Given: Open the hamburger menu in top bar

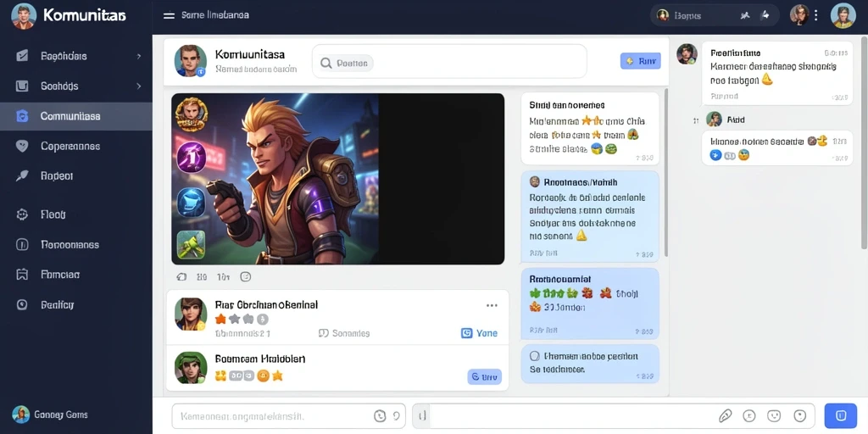Looking at the screenshot, I should click(x=169, y=15).
